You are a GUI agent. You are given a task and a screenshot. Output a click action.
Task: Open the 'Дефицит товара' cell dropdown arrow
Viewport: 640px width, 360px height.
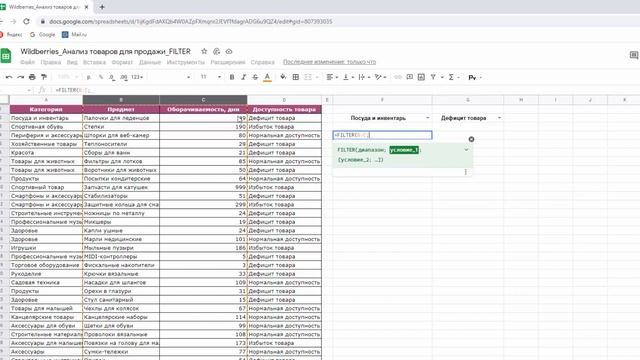499,118
